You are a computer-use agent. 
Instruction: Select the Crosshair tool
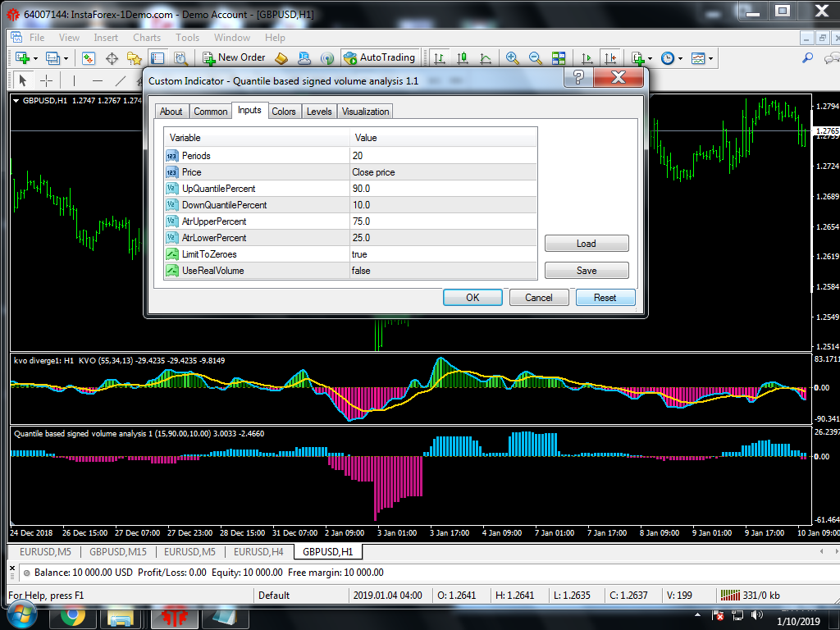click(x=47, y=81)
